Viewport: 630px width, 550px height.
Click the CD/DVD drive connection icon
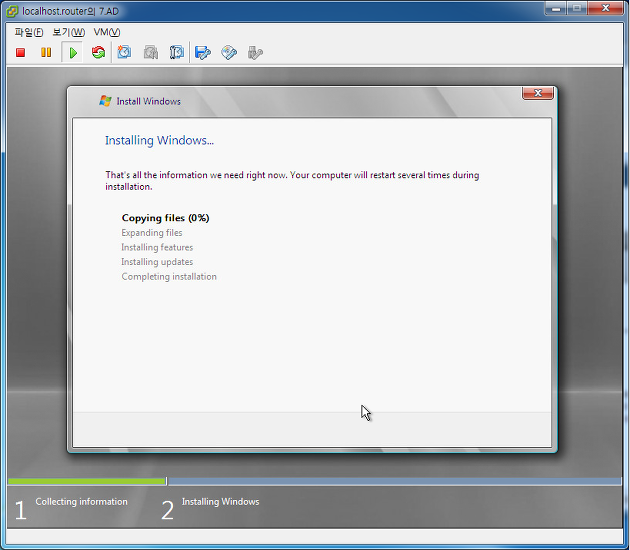pyautogui.click(x=229, y=53)
